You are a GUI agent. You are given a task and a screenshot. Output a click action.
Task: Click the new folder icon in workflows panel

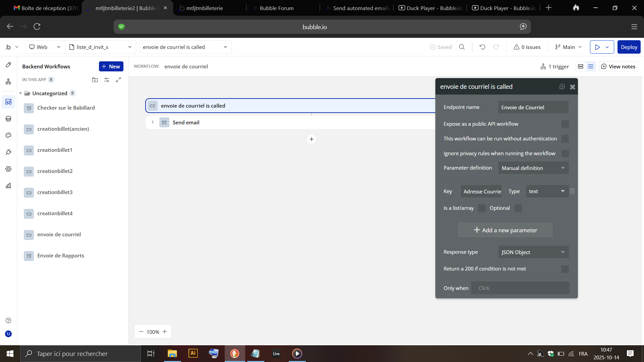(95, 80)
